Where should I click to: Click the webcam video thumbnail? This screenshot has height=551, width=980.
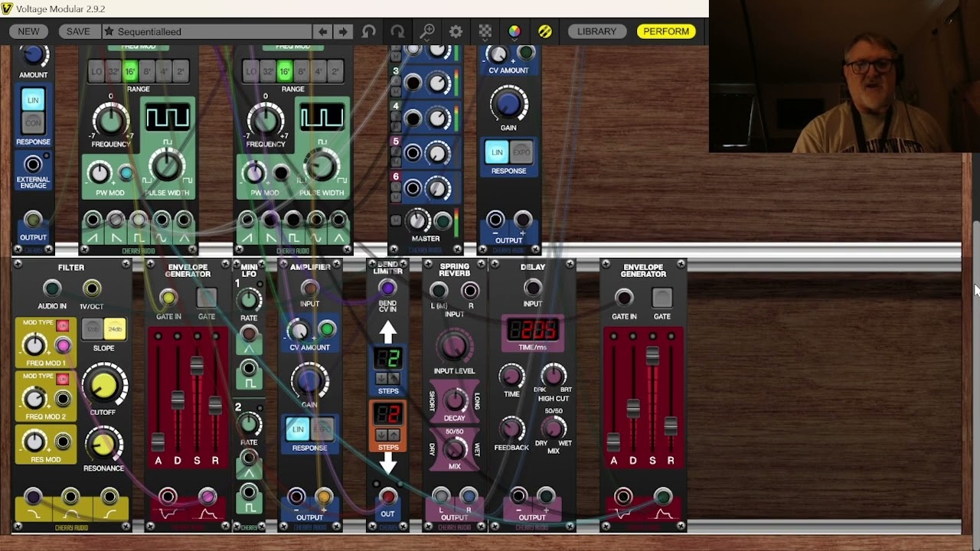[x=844, y=77]
